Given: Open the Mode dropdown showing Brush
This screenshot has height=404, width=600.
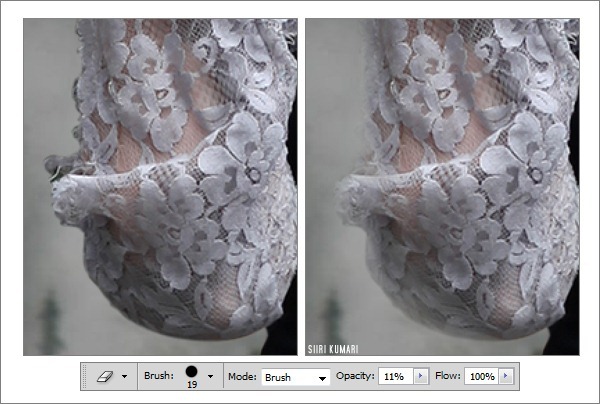Looking at the screenshot, I should coord(288,377).
